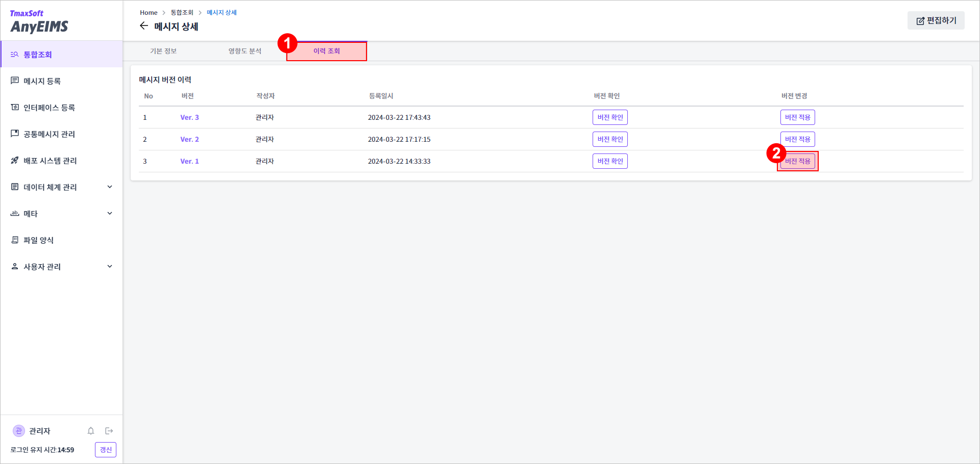Click the Home breadcrumb
Viewport: 980px width, 464px height.
point(149,12)
